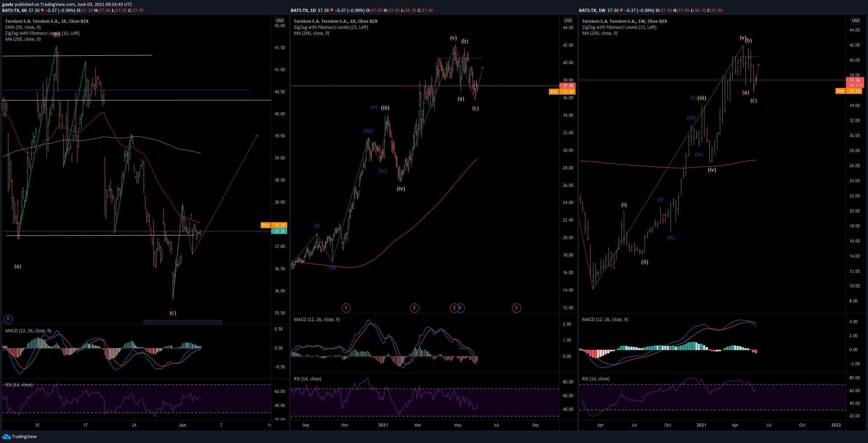The height and width of the screenshot is (443, 868).
Task: Click MACD (12, 26, close, 9) legend on weekly chart
Action: pyautogui.click(x=605, y=319)
